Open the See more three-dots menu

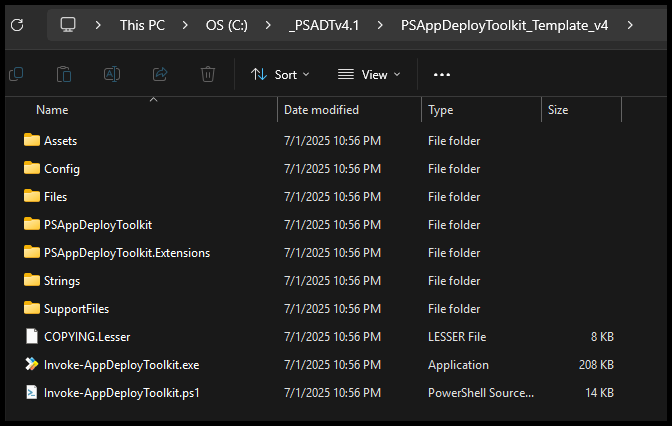point(442,75)
